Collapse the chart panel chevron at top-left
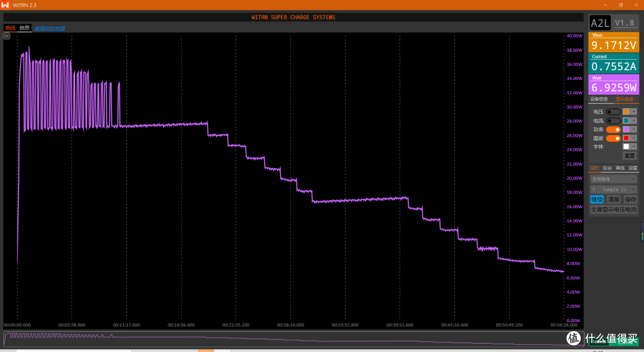The image size is (644, 352). pos(7,36)
